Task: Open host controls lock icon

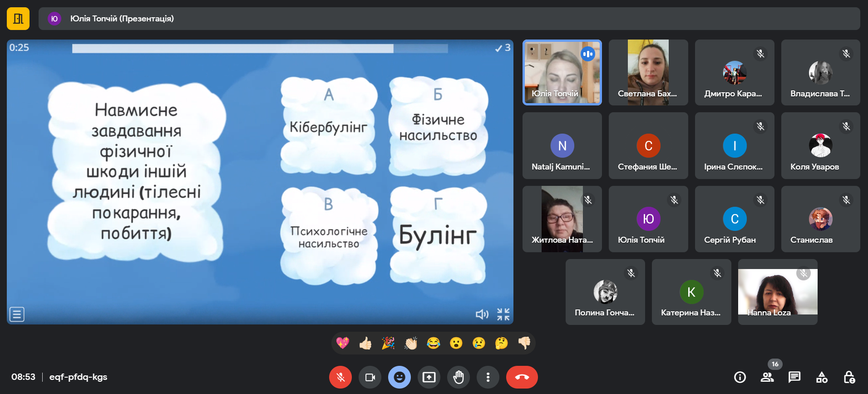Action: coord(849,377)
